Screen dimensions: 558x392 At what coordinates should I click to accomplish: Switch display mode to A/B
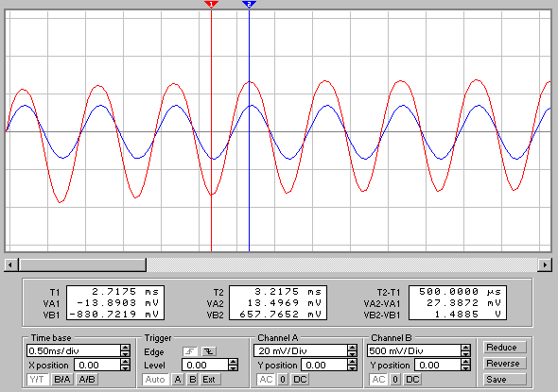point(87,380)
